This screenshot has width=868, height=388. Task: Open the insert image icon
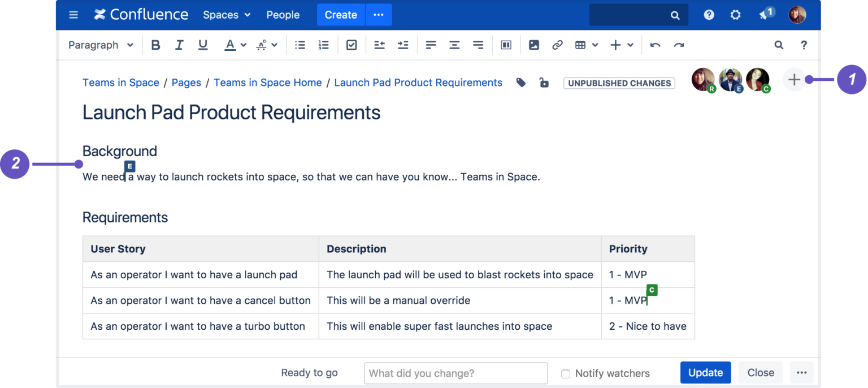point(533,45)
